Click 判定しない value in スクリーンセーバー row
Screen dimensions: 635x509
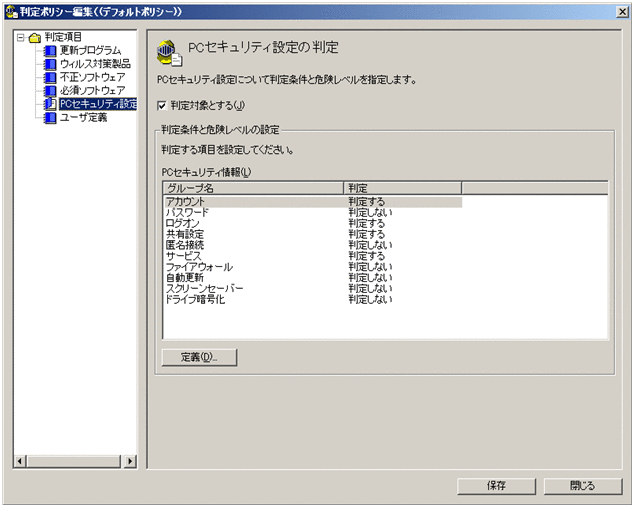pyautogui.click(x=371, y=289)
